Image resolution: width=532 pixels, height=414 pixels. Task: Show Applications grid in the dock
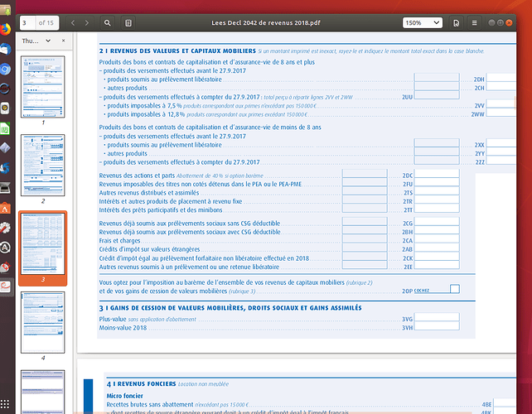coord(5,404)
